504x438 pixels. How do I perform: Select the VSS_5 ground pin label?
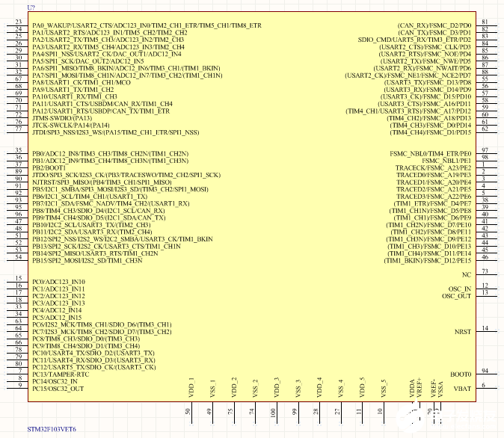[383, 388]
